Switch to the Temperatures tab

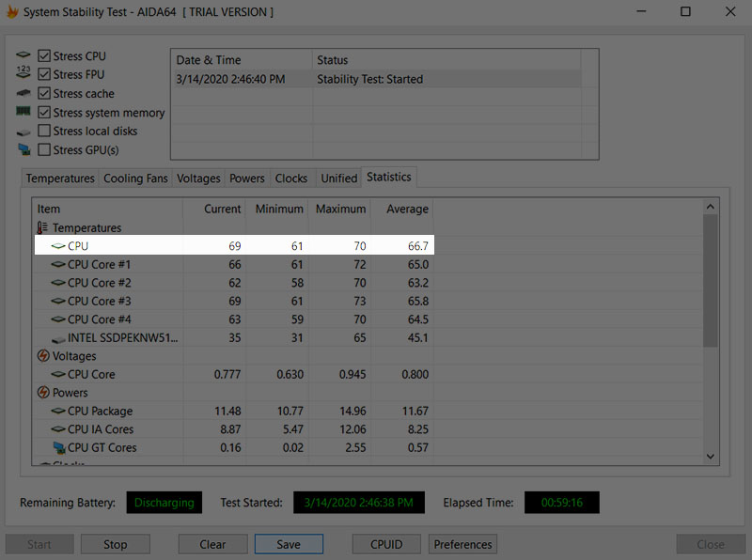point(60,179)
